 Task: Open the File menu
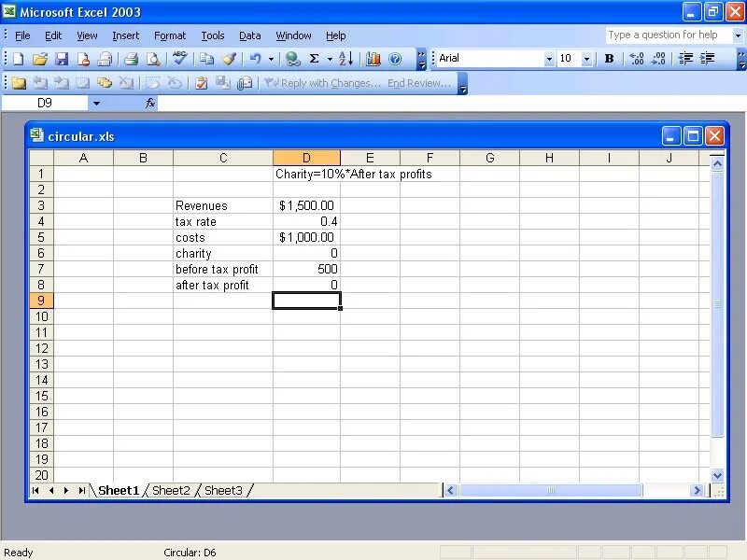[x=22, y=35]
